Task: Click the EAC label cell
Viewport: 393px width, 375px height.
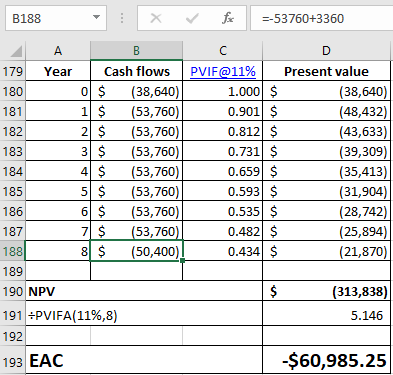Action: pos(144,360)
